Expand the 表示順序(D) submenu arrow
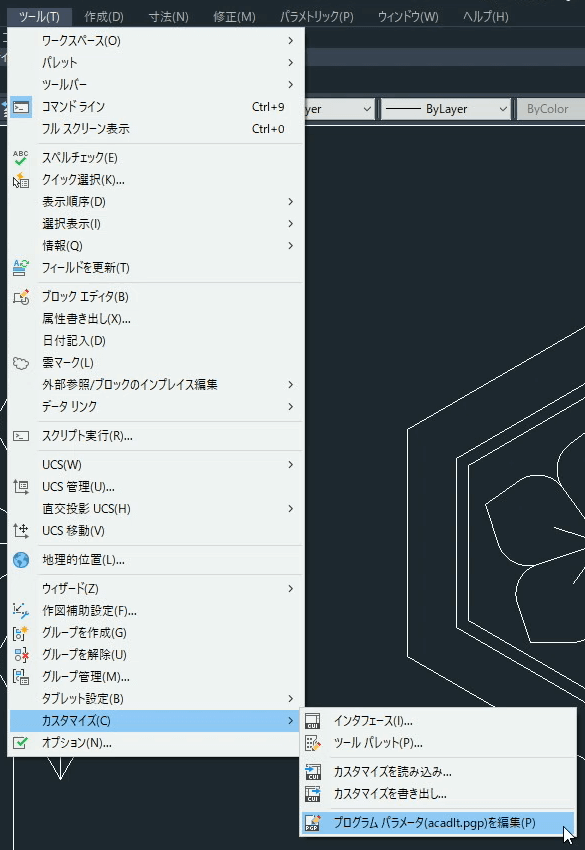585x850 pixels. 291,202
